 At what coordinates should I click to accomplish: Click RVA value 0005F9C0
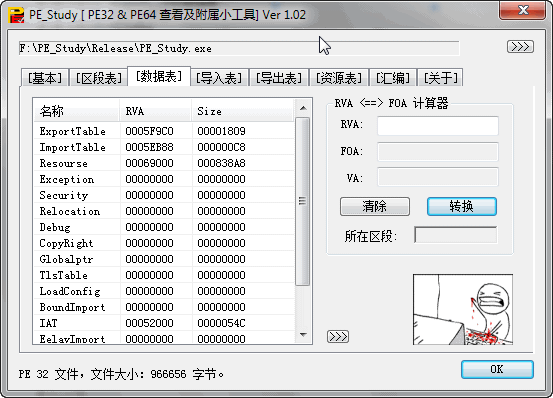tap(149, 131)
